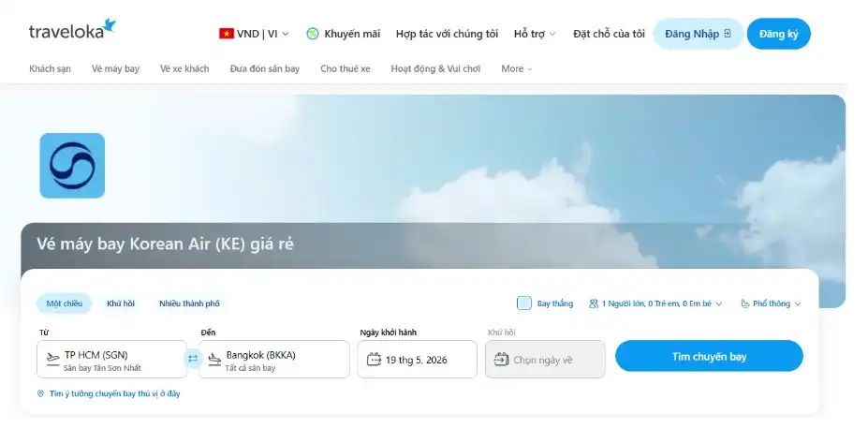Click the Korean Air logo thumbnail
Viewport: 868px width, 429px height.
coord(72,166)
